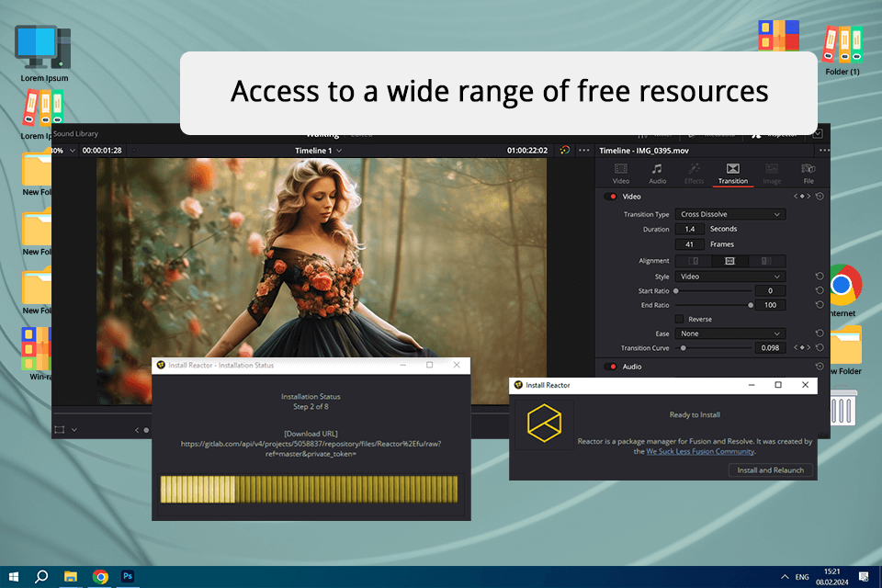Go to previous Transition Curve keyframe
The height and width of the screenshot is (588, 882).
tap(796, 347)
